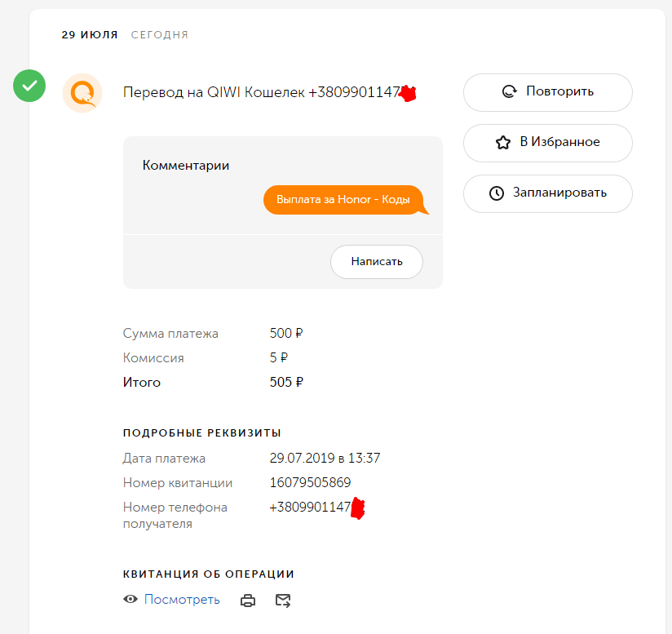Image resolution: width=672 pixels, height=634 pixels.
Task: Click the payment sum 500 ₽
Action: click(286, 334)
